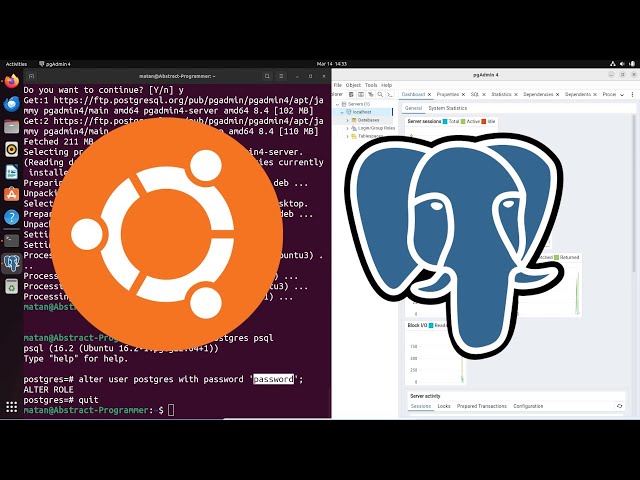Click the clock showing Mar 14
The height and width of the screenshot is (480, 640).
(331, 64)
